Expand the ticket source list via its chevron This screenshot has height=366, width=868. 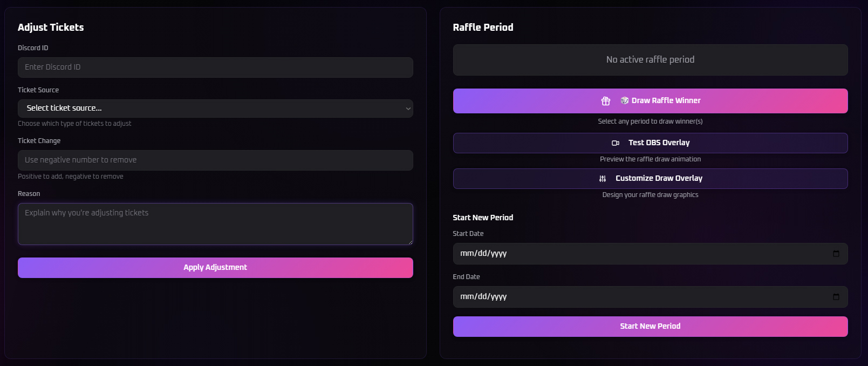408,108
